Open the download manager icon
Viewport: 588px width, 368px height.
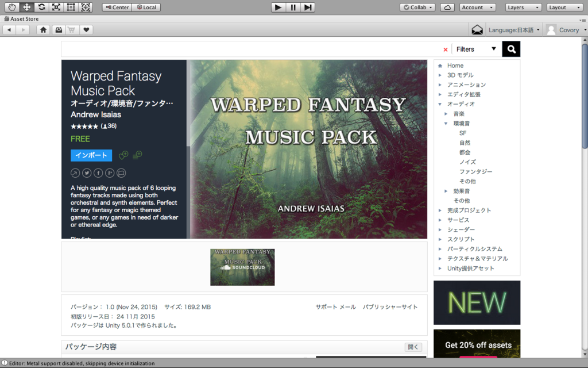[x=59, y=30]
